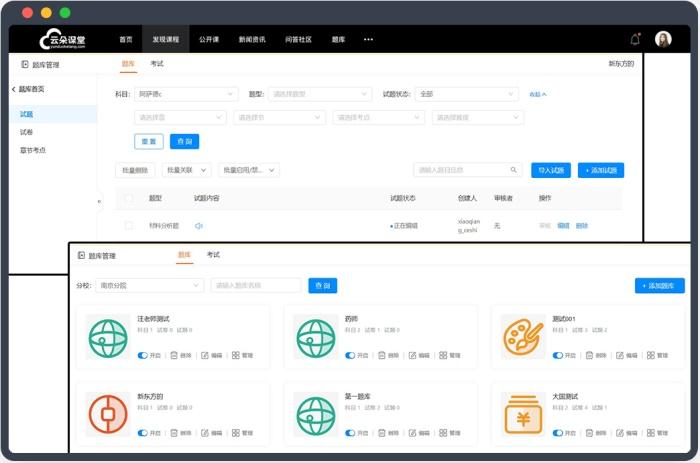Collapse the filters with the blue chevron link
This screenshot has width=700, height=463.
pyautogui.click(x=538, y=94)
